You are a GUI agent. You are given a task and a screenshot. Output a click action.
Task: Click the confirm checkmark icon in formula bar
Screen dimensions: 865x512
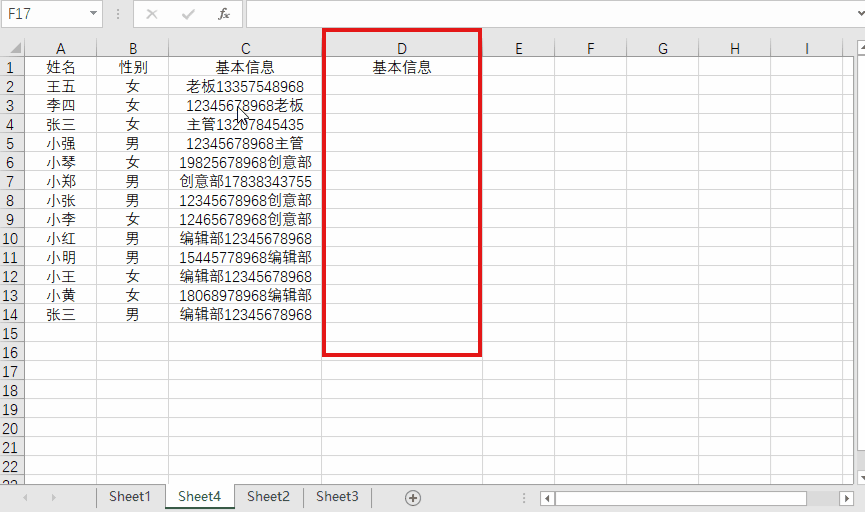pos(188,14)
